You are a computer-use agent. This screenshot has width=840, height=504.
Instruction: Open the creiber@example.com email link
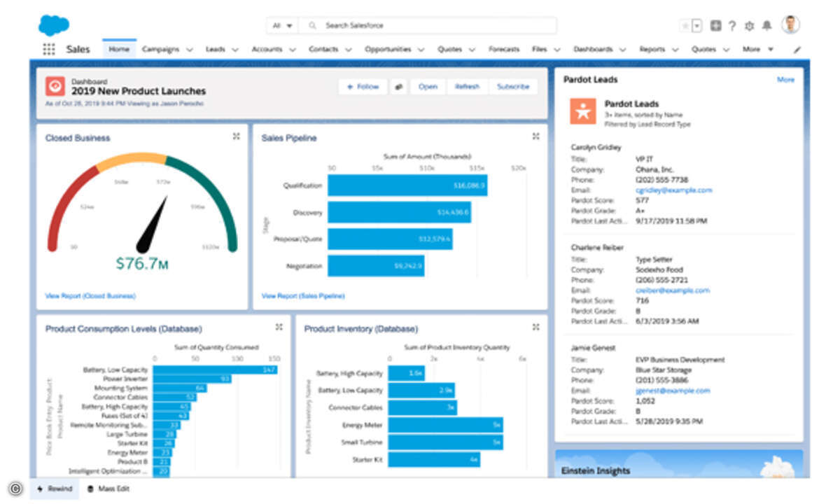pos(672,290)
